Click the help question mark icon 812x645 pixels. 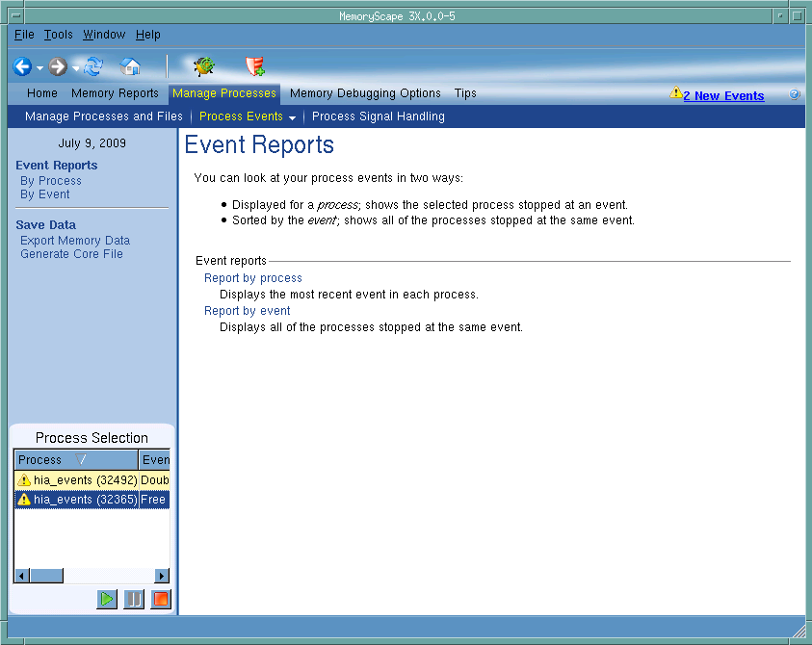coord(795,94)
